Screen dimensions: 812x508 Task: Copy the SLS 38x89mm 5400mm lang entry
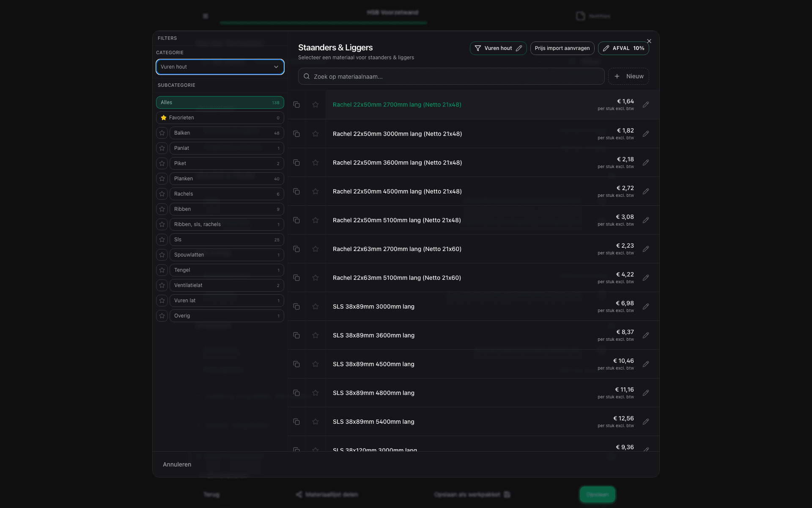[296, 422]
